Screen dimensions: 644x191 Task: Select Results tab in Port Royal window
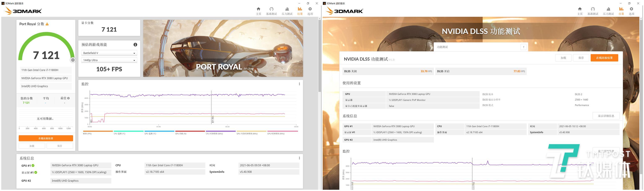[x=300, y=11]
